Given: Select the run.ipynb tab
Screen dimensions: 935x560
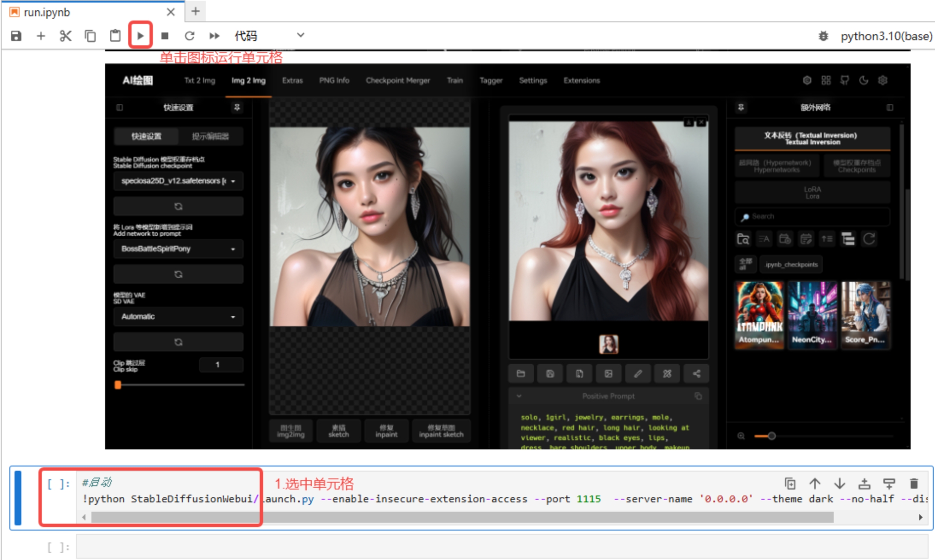Looking at the screenshot, I should tap(47, 12).
